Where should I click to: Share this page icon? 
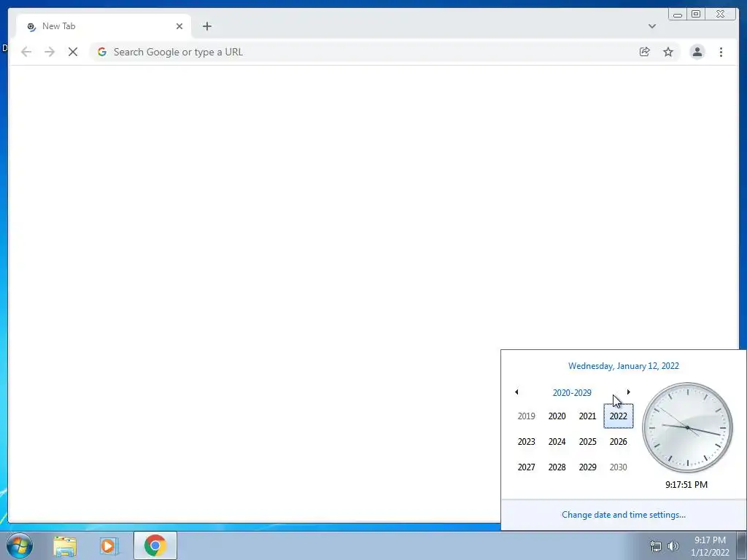(645, 52)
